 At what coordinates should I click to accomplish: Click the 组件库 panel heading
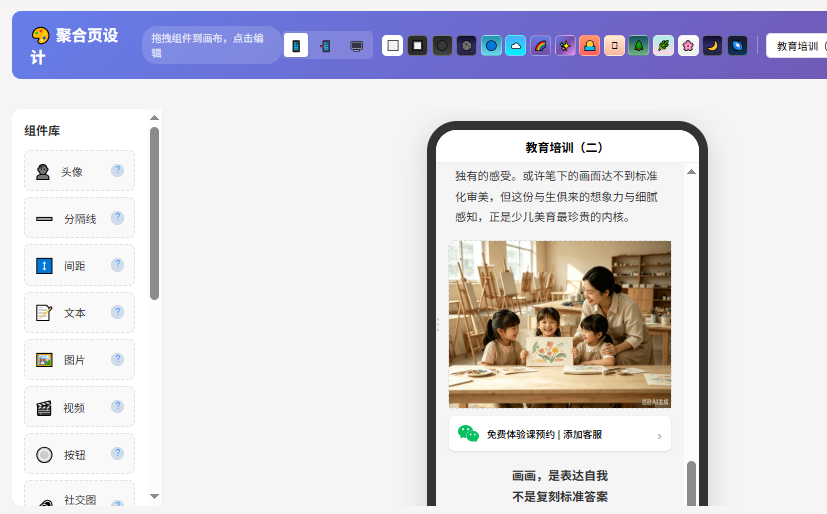click(42, 131)
